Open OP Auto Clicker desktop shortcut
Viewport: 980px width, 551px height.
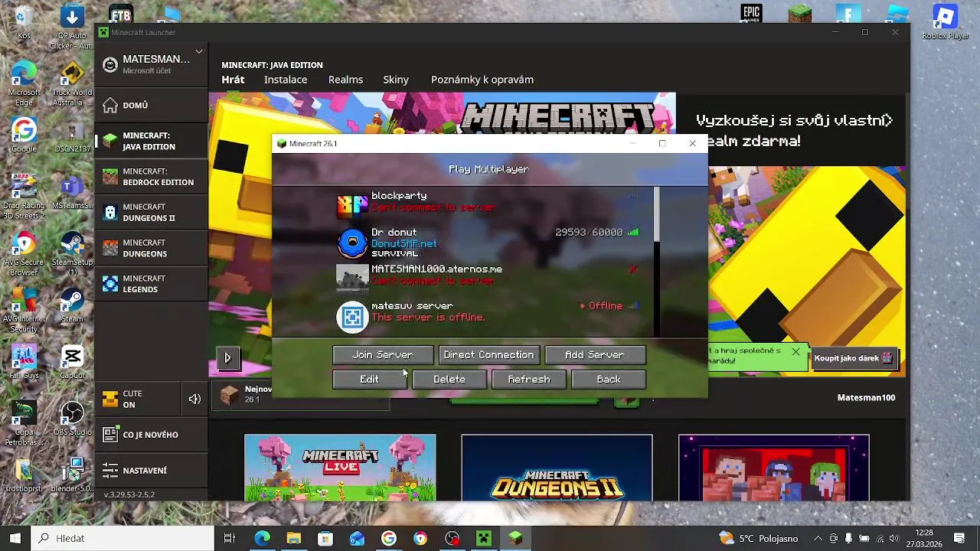click(x=72, y=28)
